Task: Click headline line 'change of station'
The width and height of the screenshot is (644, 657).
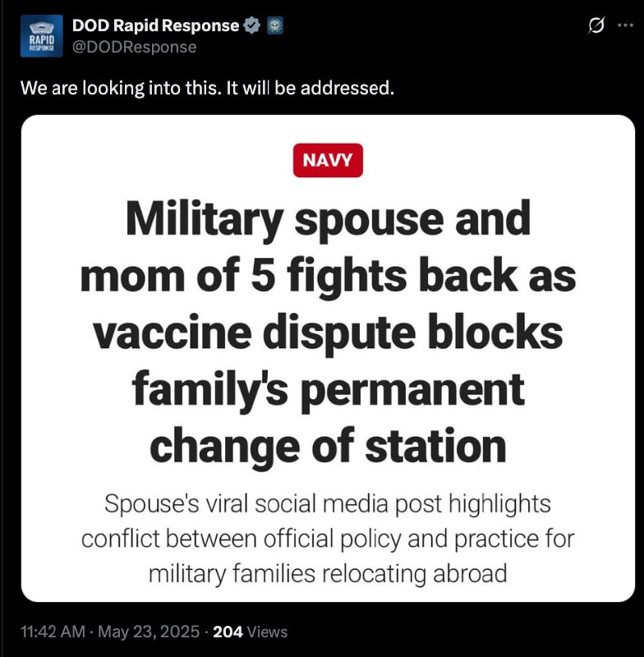Action: (328, 447)
